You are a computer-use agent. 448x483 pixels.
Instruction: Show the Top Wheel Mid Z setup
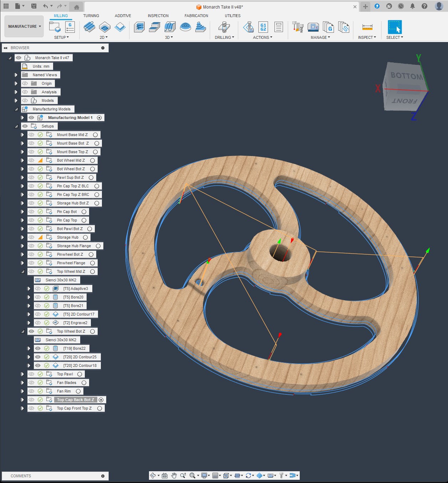(x=31, y=271)
